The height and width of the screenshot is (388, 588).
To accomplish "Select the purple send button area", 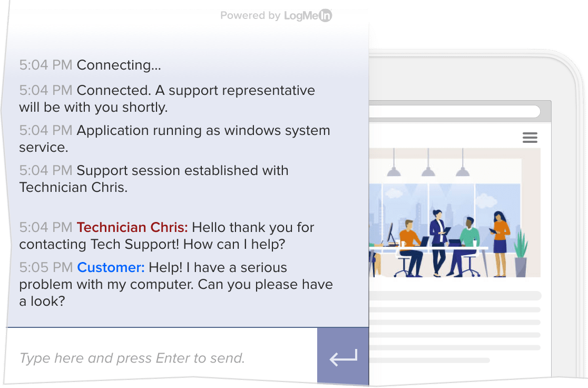I will click(x=342, y=357).
